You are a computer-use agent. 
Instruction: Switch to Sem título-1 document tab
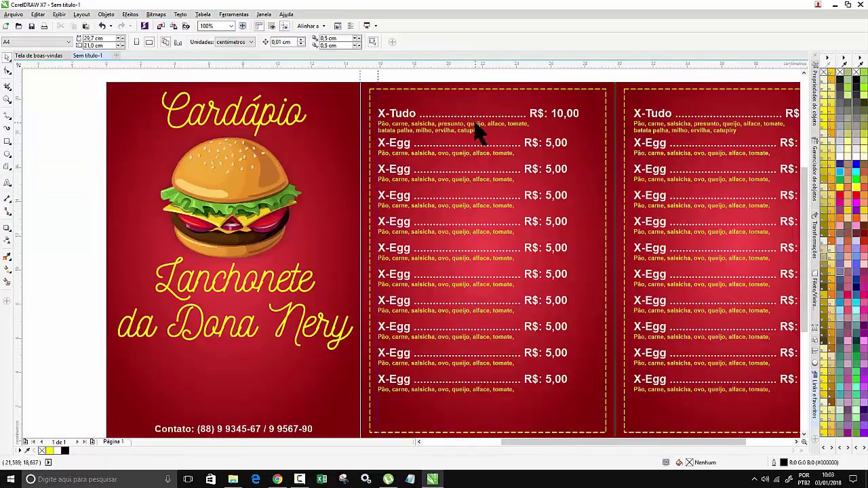click(x=87, y=56)
